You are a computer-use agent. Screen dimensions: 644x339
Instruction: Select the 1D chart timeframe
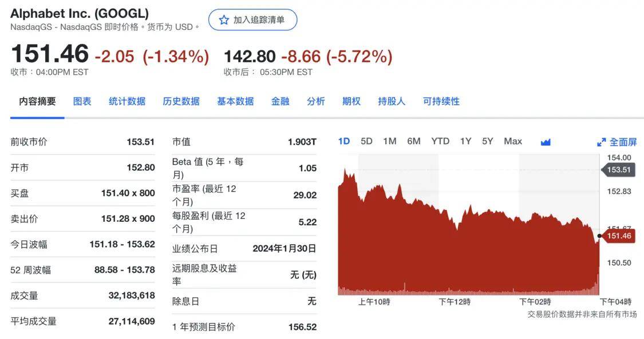[x=344, y=141]
